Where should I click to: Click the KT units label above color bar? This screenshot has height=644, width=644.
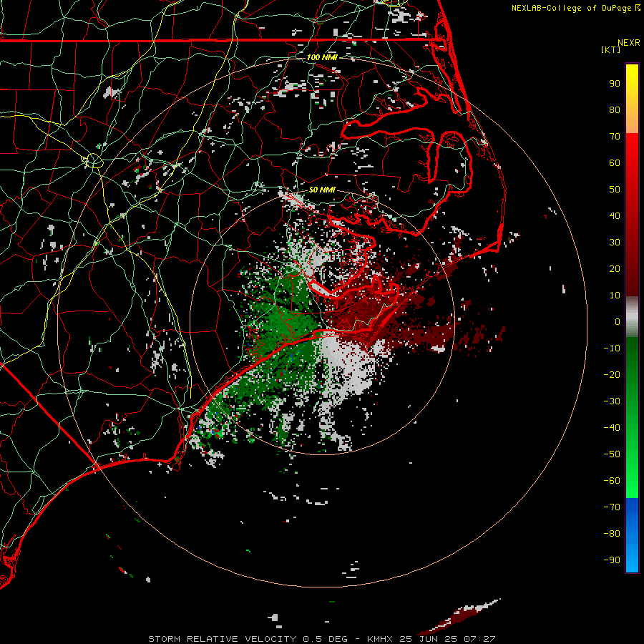click(611, 49)
